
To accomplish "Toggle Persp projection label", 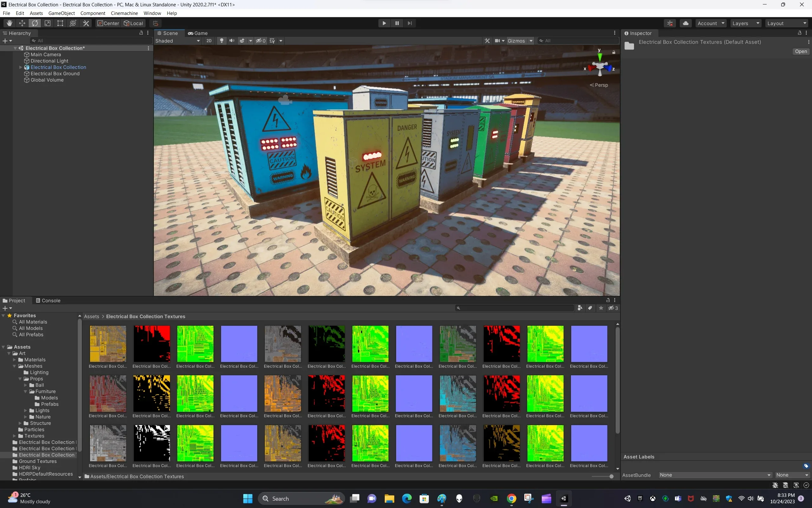I will point(599,85).
